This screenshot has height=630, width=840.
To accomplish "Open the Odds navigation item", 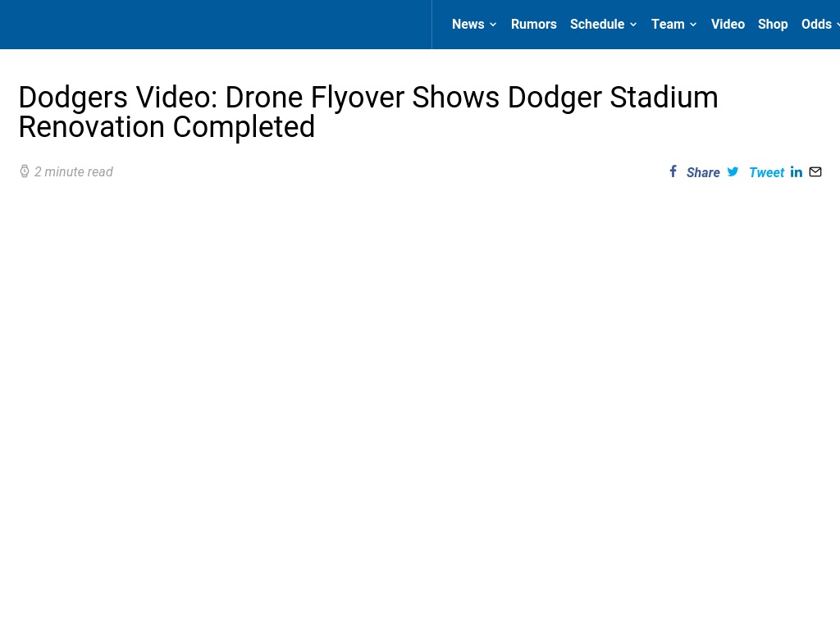I will point(816,24).
